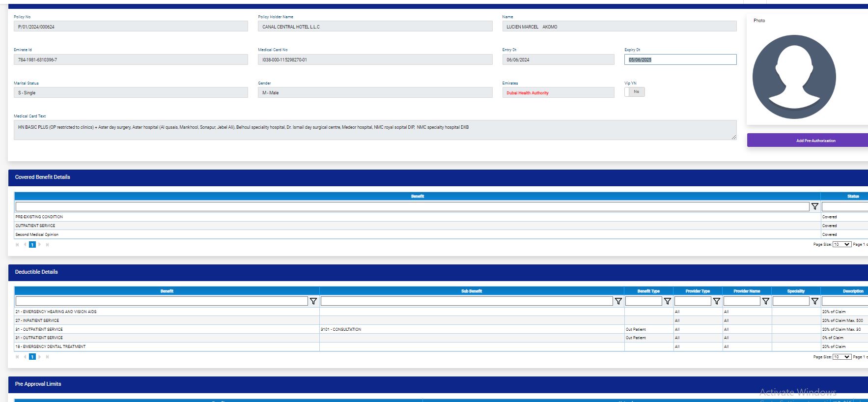Sort by Sub Benefit column header
This screenshot has width=868, height=402.
[471, 291]
